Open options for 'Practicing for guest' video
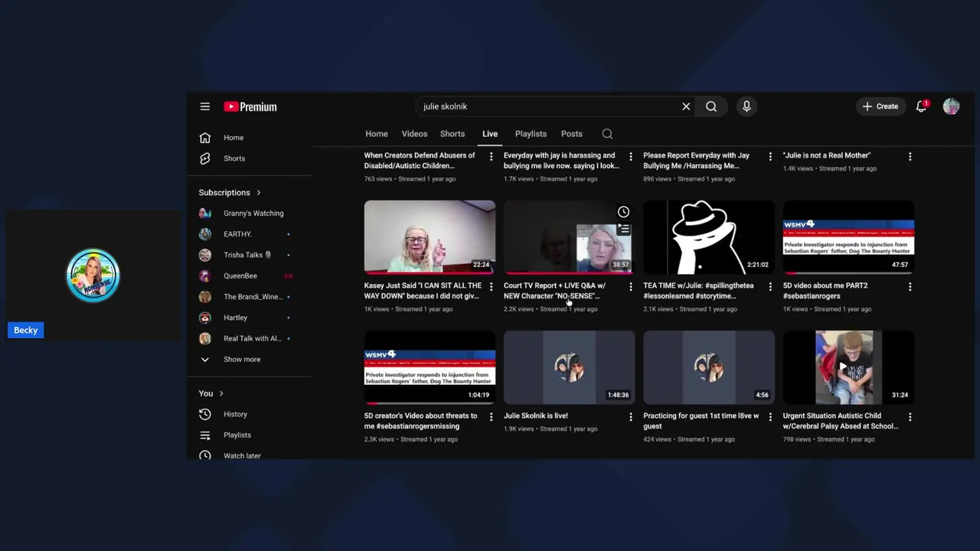The width and height of the screenshot is (980, 551). pos(770,417)
